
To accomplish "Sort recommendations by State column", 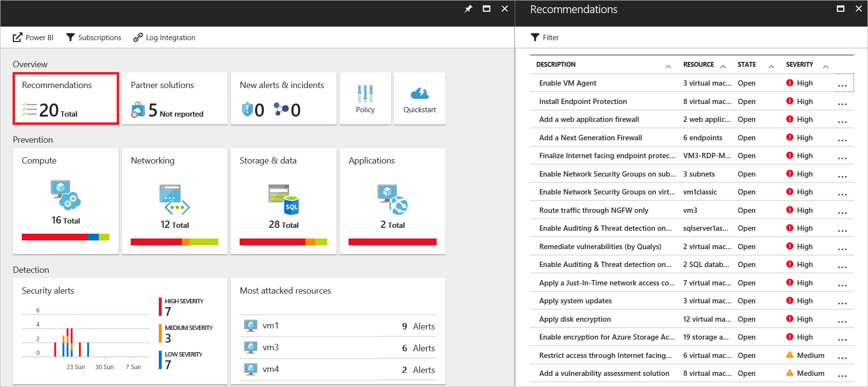I will (746, 65).
